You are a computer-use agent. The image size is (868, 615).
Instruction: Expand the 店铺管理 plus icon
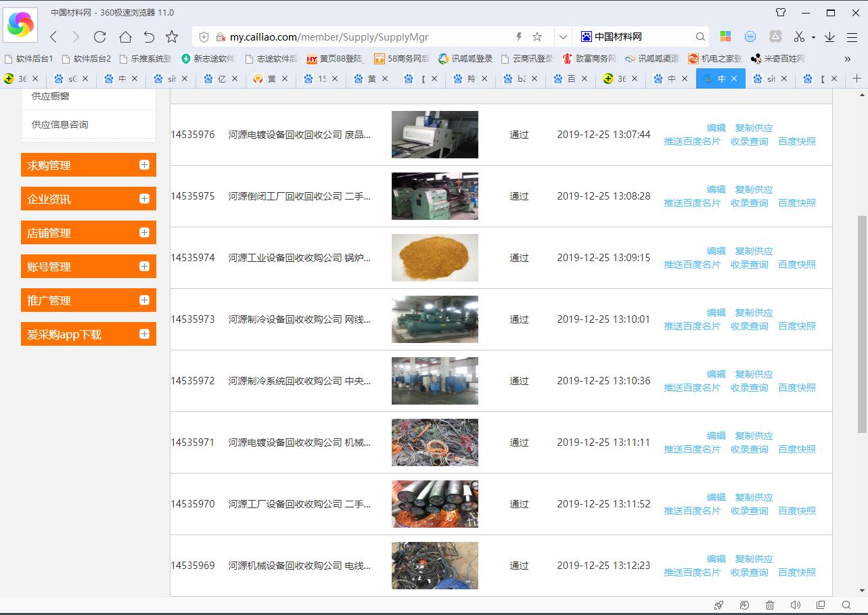pos(144,232)
